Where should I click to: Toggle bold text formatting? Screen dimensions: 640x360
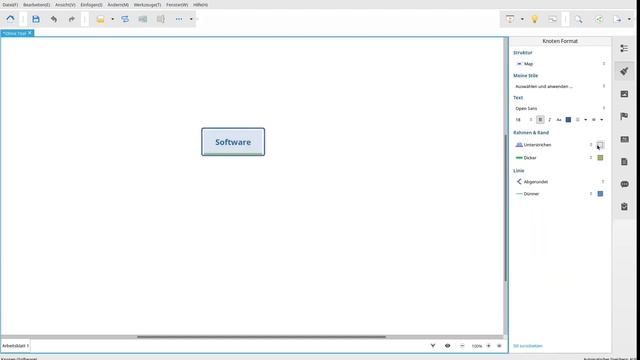tap(540, 120)
